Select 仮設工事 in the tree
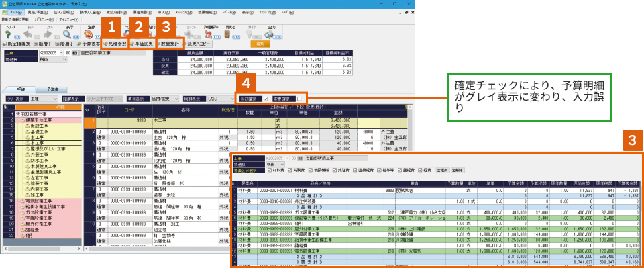 39,126
